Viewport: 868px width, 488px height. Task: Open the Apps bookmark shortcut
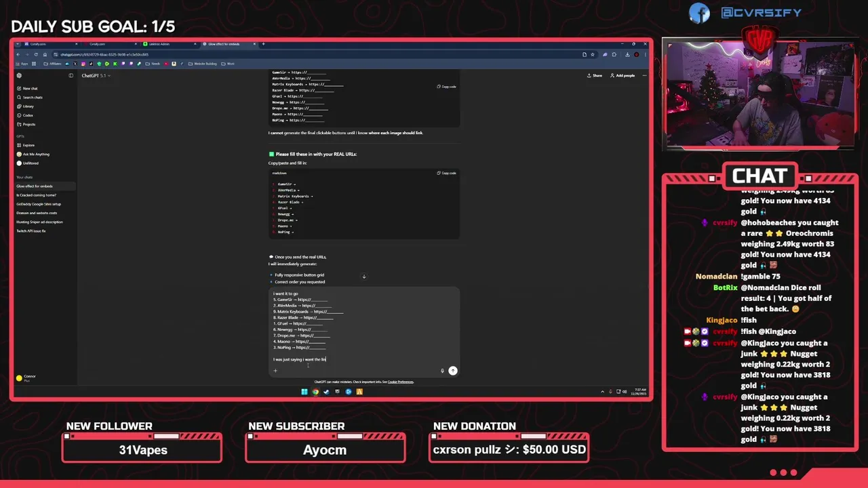22,64
